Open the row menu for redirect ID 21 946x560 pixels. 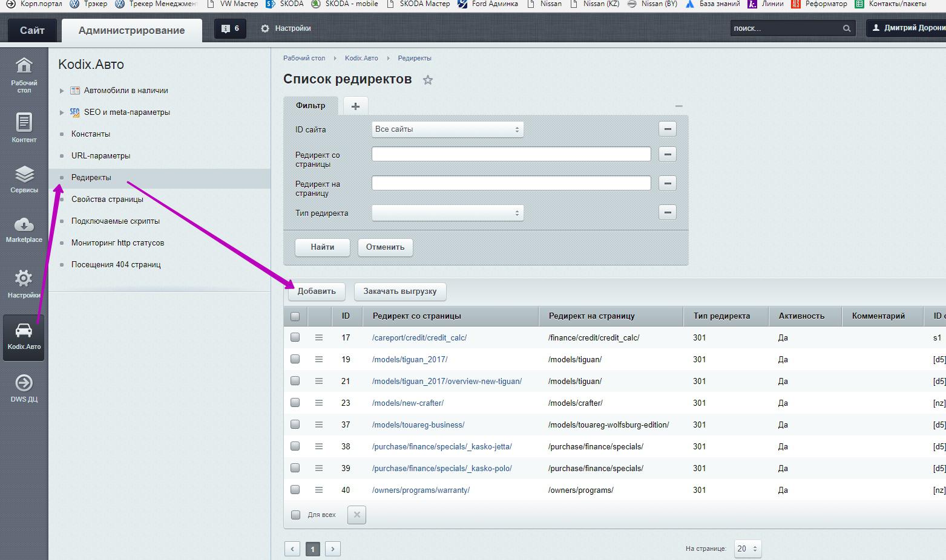pos(319,381)
